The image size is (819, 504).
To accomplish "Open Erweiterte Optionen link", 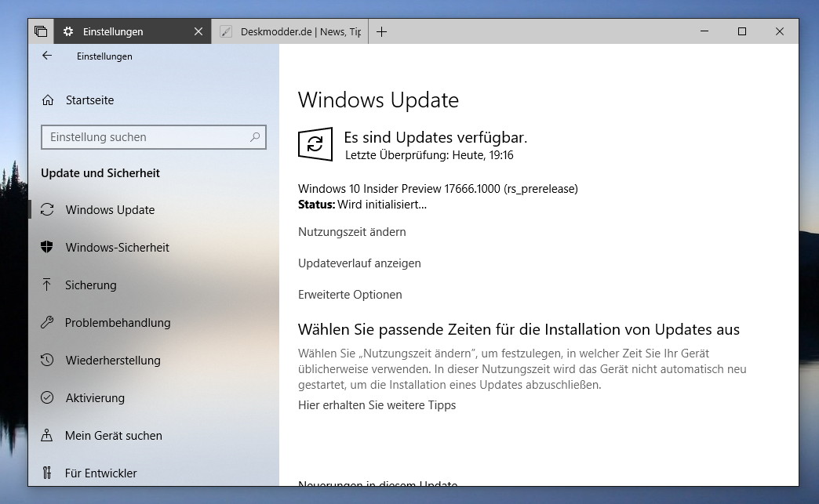I will pos(350,294).
